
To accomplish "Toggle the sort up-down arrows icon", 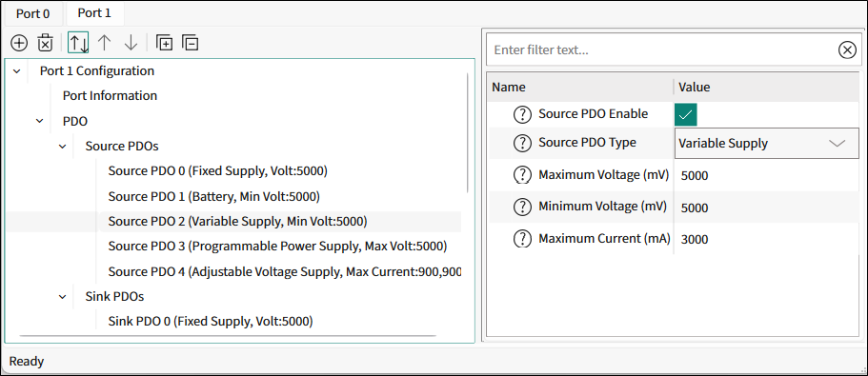I will tap(78, 43).
